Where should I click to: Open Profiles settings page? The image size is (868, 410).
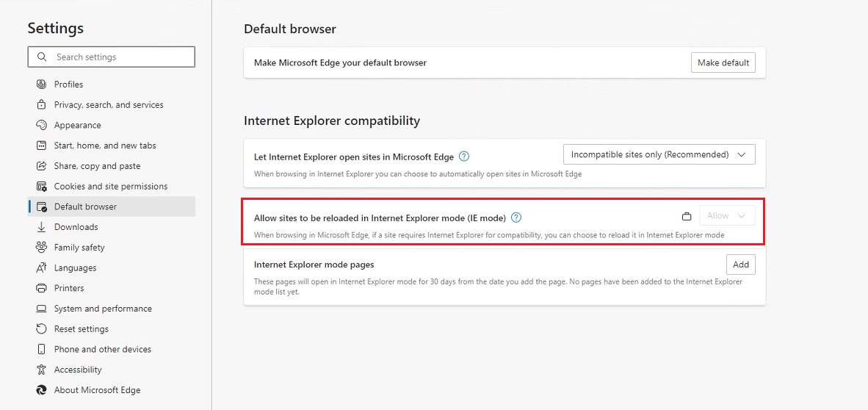click(112, 84)
